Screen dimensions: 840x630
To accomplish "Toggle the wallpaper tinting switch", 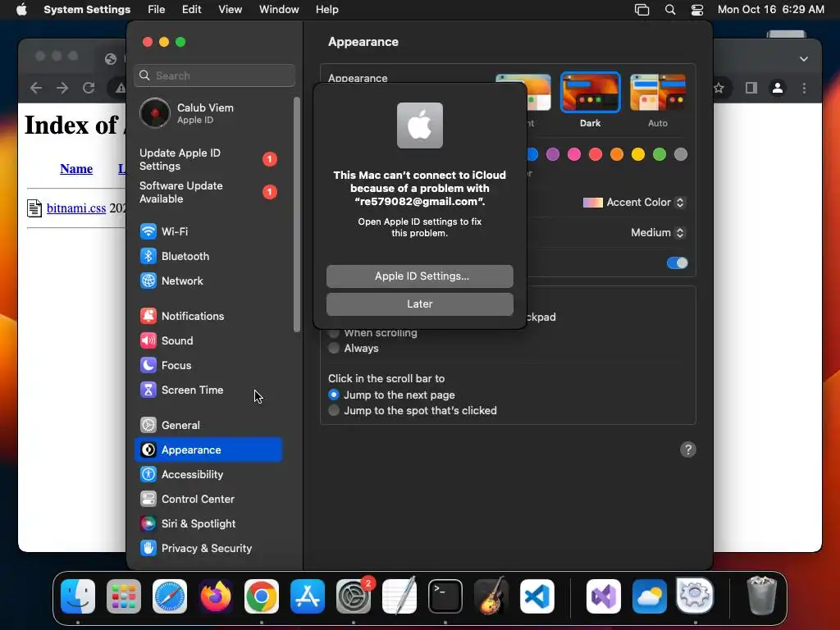I will [677, 263].
